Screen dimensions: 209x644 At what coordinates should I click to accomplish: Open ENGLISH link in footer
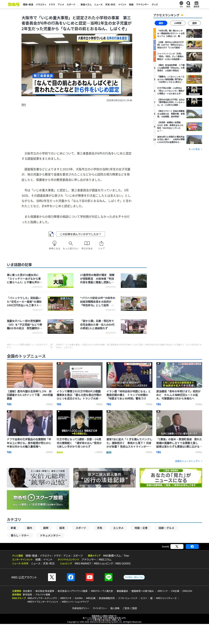(x=187, y=591)
